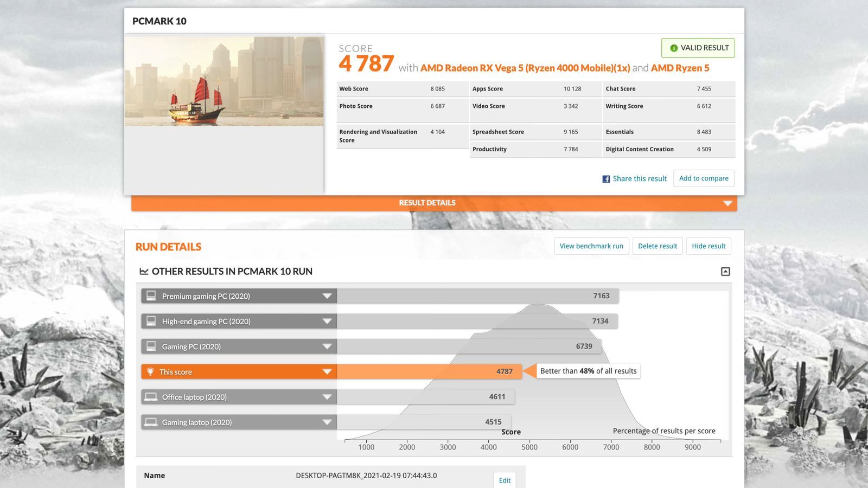The height and width of the screenshot is (488, 868).
Task: Click the Productivity score label
Action: pos(489,149)
